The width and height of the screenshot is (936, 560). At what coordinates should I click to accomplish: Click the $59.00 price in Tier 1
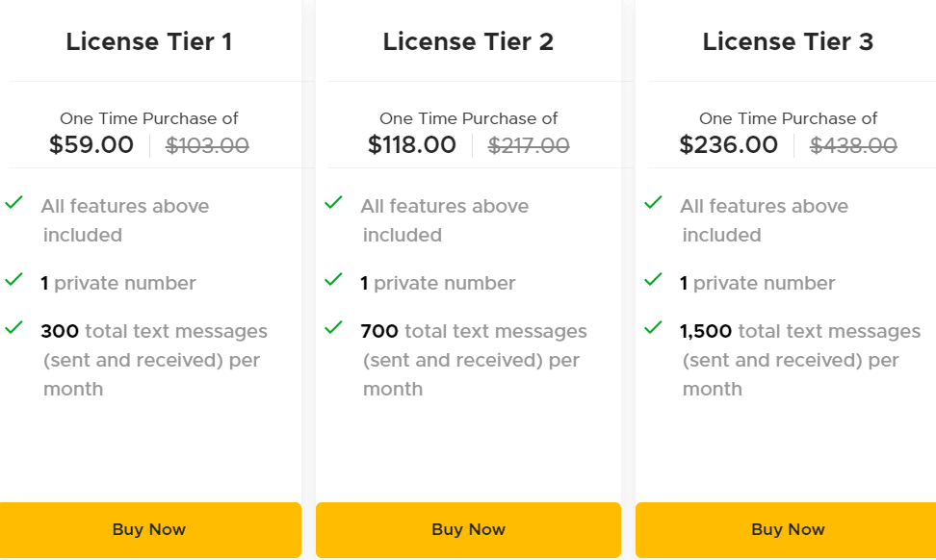[x=91, y=144]
